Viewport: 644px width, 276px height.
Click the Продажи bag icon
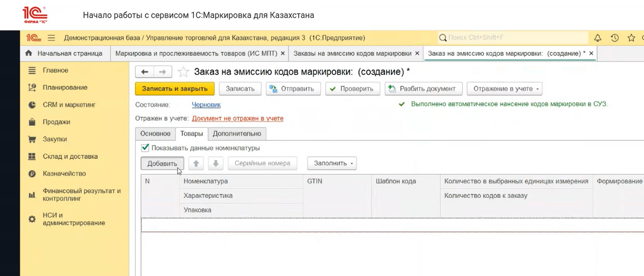tap(32, 122)
